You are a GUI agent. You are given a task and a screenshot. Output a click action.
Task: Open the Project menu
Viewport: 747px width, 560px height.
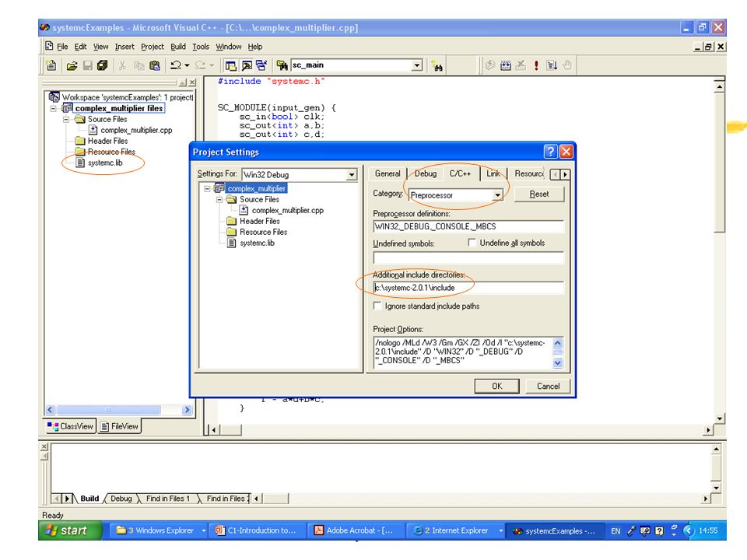click(153, 47)
